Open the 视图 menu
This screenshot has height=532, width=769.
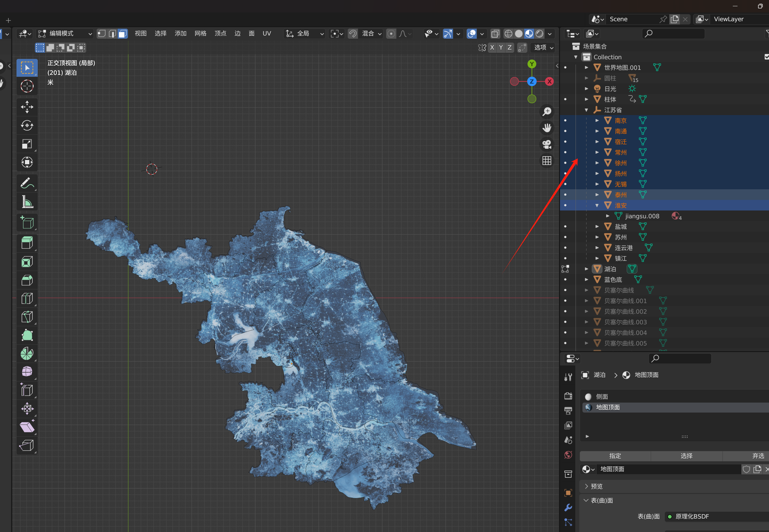[140, 34]
